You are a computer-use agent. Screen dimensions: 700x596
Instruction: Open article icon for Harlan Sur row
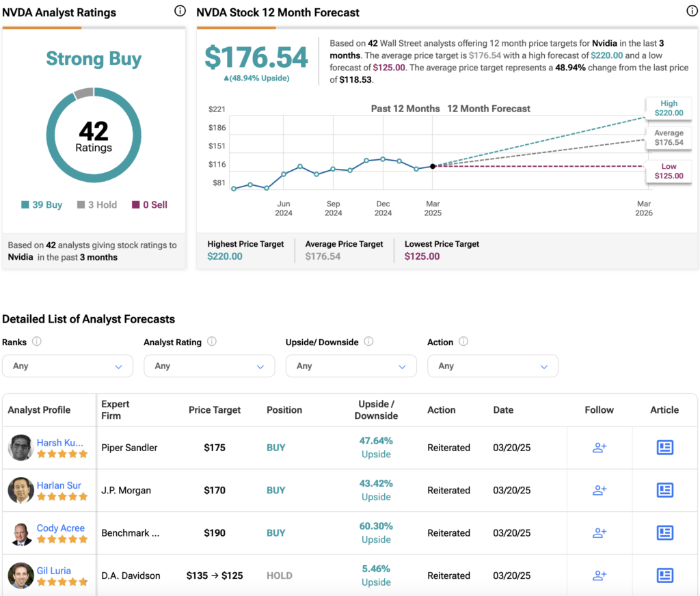(x=664, y=490)
